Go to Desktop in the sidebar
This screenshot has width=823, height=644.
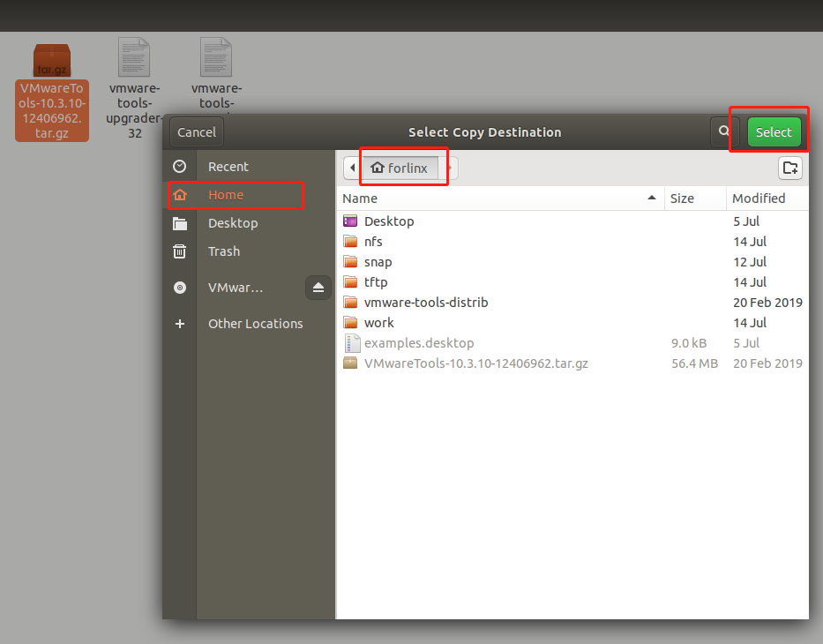point(233,223)
